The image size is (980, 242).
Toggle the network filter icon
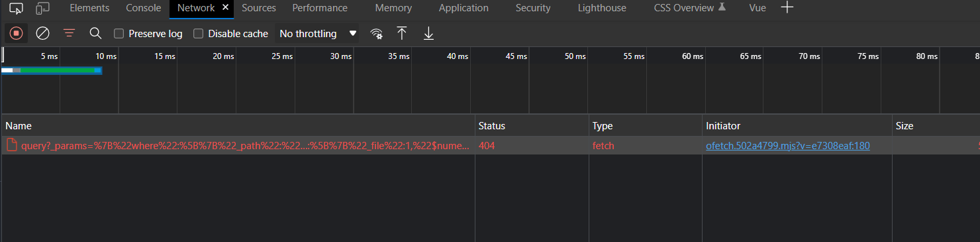(69, 33)
